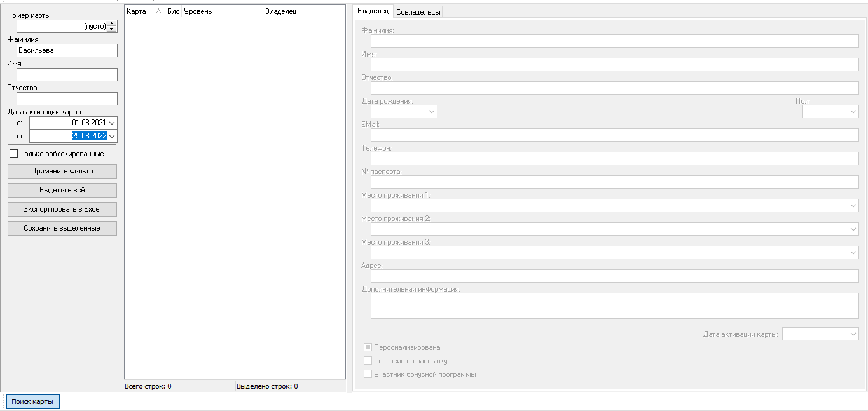868x411 pixels.
Task: Click the № паспорта input field
Action: click(x=614, y=182)
